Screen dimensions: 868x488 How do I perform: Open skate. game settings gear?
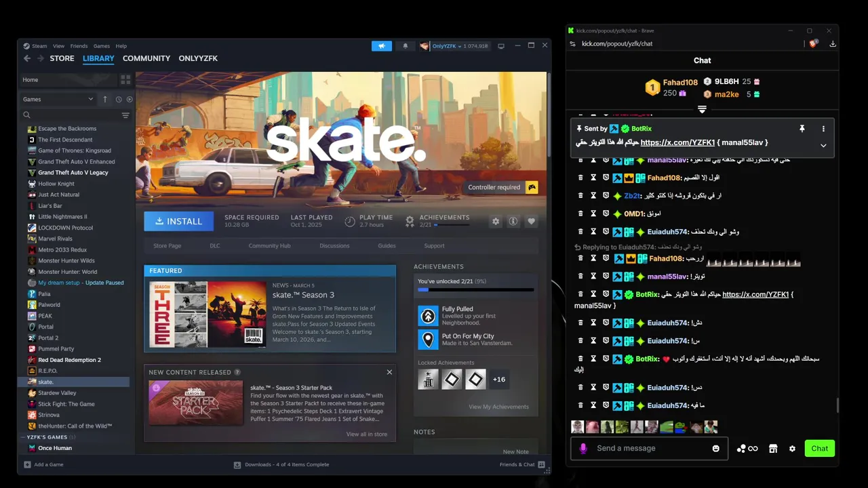[496, 222]
